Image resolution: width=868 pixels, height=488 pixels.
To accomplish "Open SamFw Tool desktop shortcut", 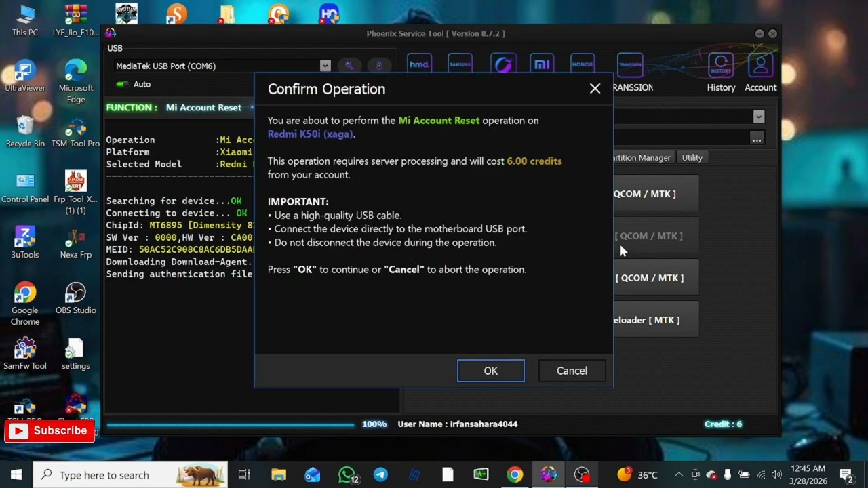I will (x=25, y=354).
